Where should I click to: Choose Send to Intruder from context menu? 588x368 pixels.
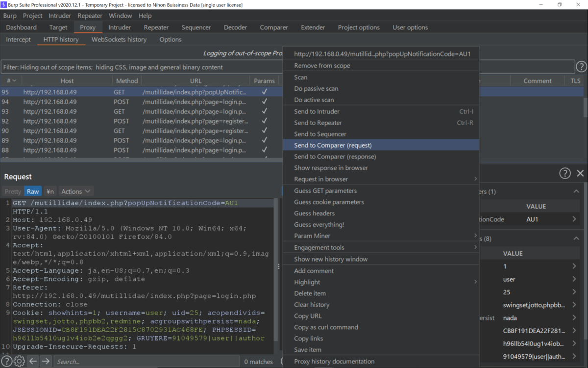pyautogui.click(x=380, y=111)
